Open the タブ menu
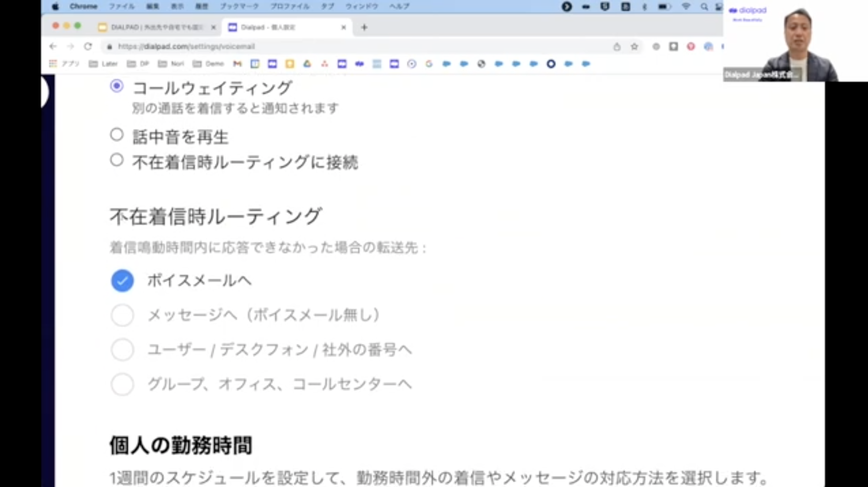 coord(327,7)
